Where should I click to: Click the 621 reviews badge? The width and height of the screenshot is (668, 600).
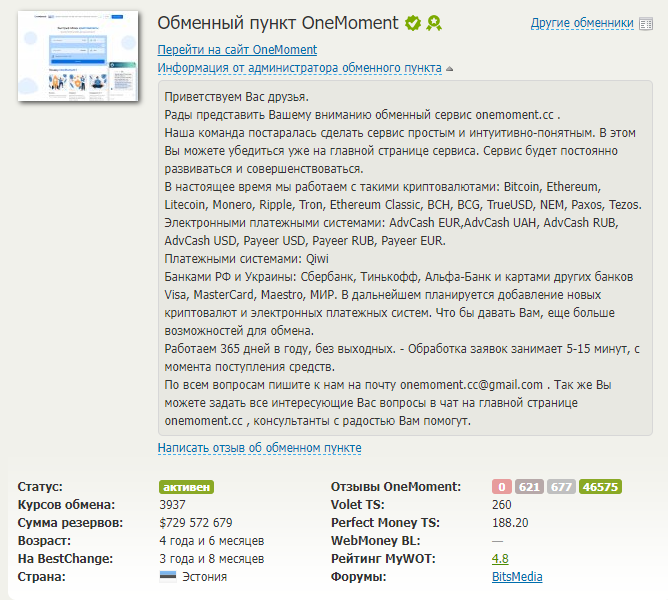coord(529,487)
